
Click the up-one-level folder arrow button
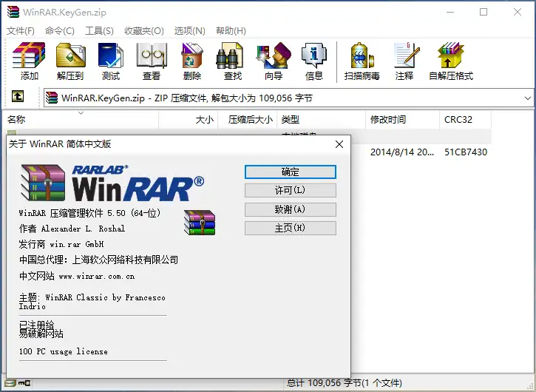click(x=18, y=97)
